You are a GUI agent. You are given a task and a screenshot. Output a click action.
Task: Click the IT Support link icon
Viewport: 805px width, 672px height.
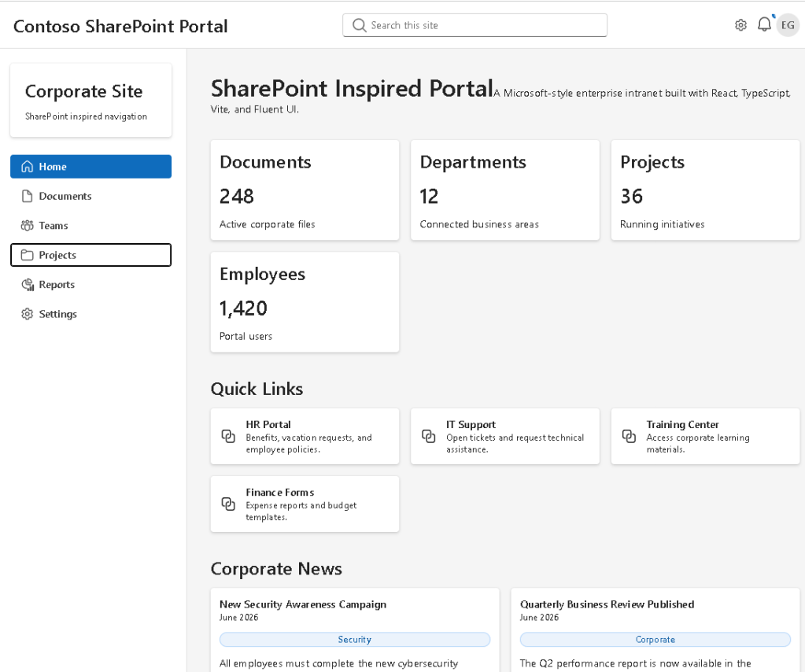pos(428,437)
